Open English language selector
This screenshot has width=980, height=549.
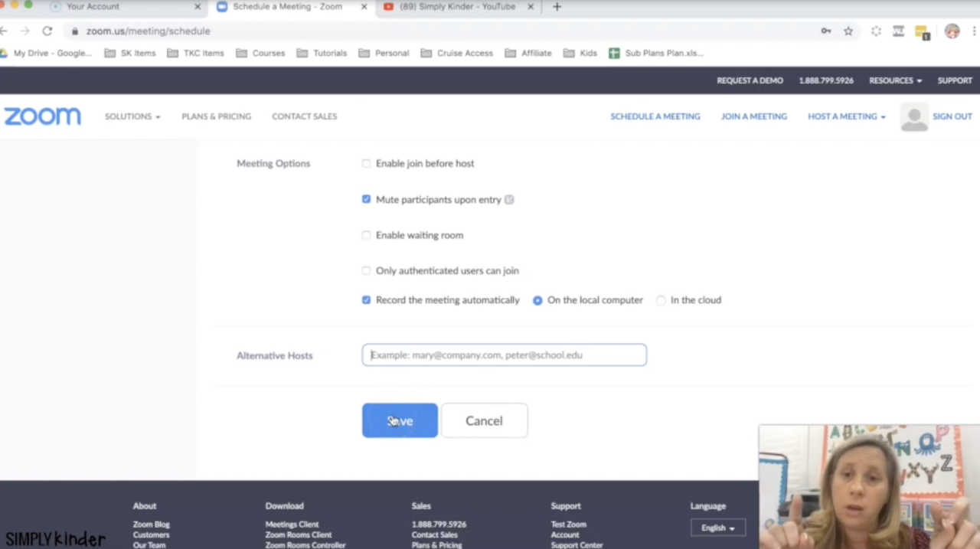pyautogui.click(x=717, y=528)
